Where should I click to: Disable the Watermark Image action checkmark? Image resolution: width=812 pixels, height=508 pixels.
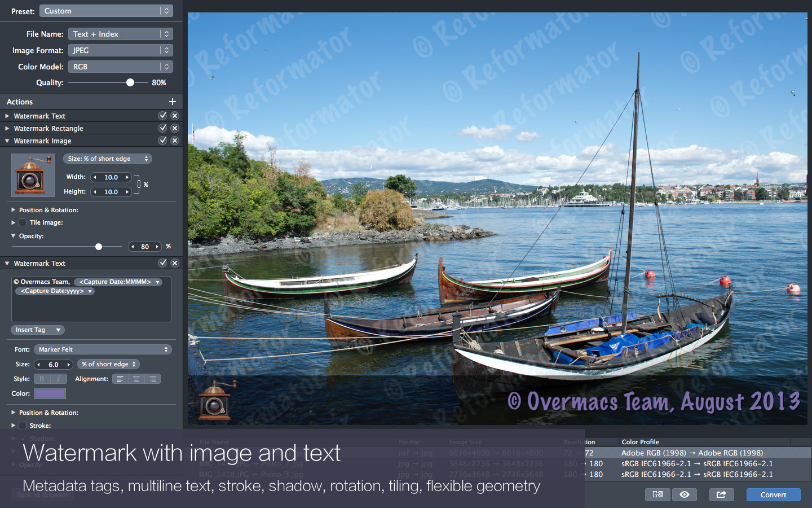click(x=162, y=141)
